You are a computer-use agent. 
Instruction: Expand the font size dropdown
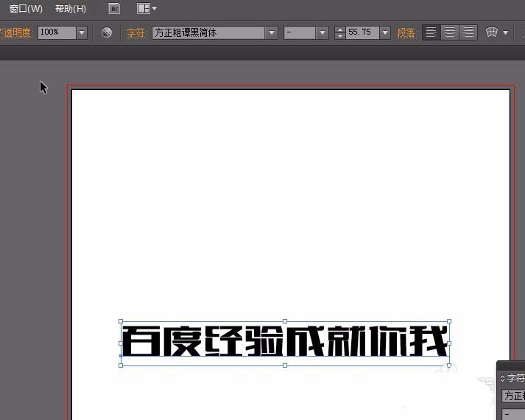coord(385,33)
